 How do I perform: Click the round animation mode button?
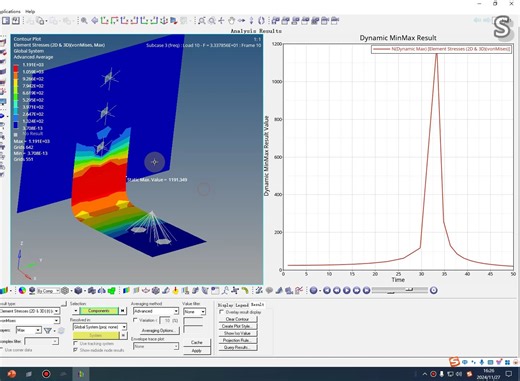coord(313,290)
